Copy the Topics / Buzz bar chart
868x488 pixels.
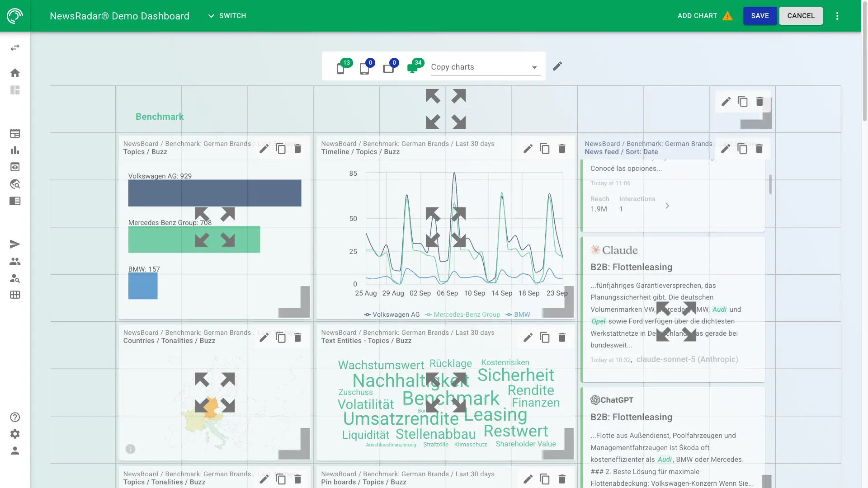point(281,149)
